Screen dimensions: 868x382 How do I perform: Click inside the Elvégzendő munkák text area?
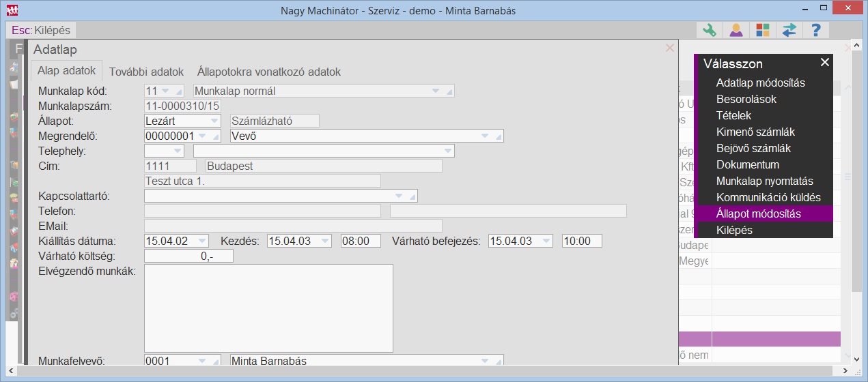268,308
